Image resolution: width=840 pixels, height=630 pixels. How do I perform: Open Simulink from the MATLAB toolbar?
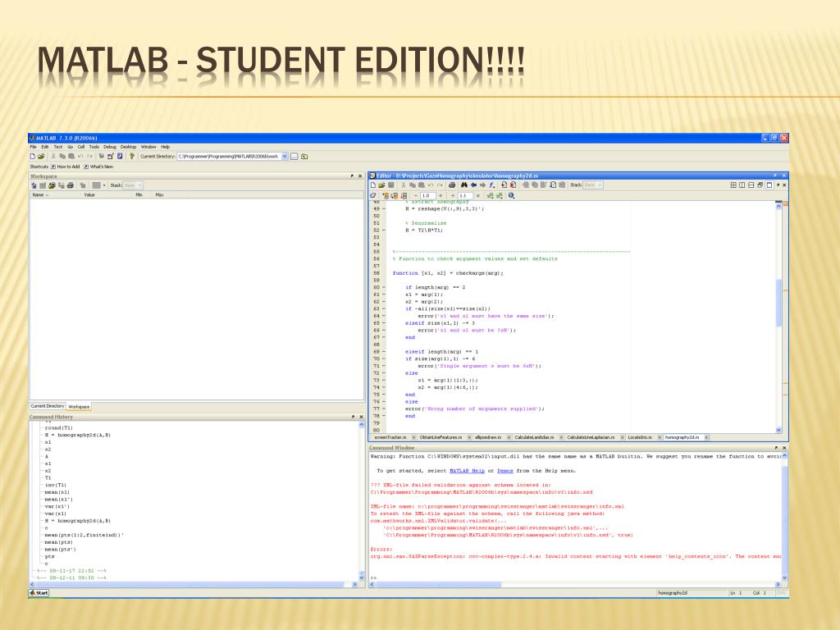tap(101, 157)
